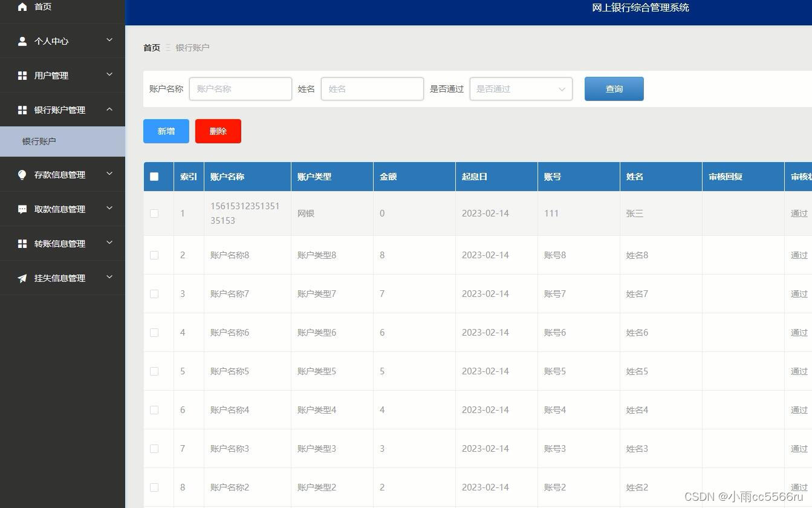Click the chat bubble icon for 取款信息管理
The image size is (812, 508).
22,209
